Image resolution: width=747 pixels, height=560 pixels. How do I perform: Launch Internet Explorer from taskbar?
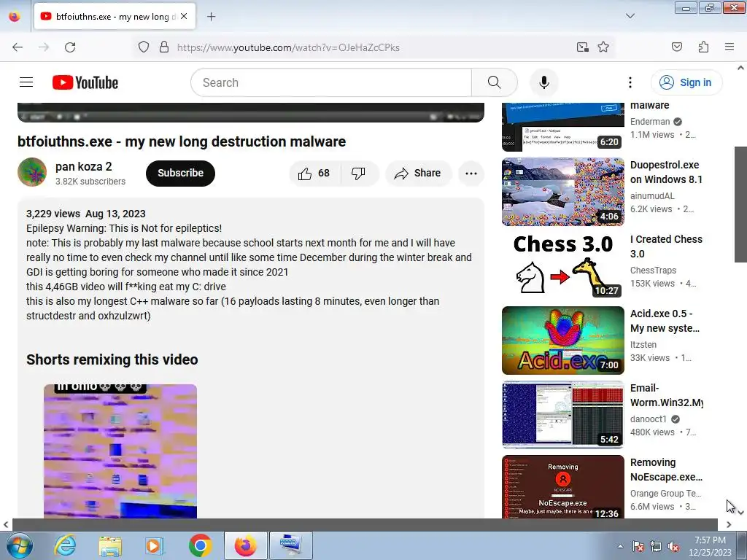point(64,545)
